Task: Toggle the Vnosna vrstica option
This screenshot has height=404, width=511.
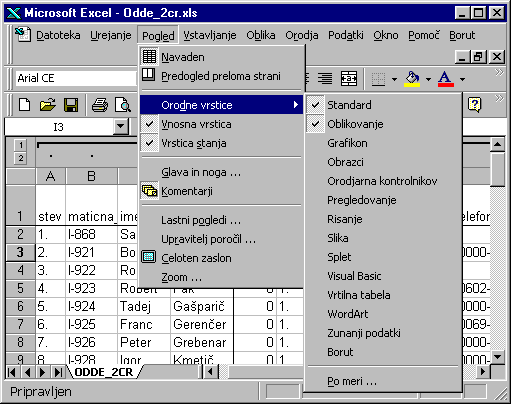Action: [221, 124]
